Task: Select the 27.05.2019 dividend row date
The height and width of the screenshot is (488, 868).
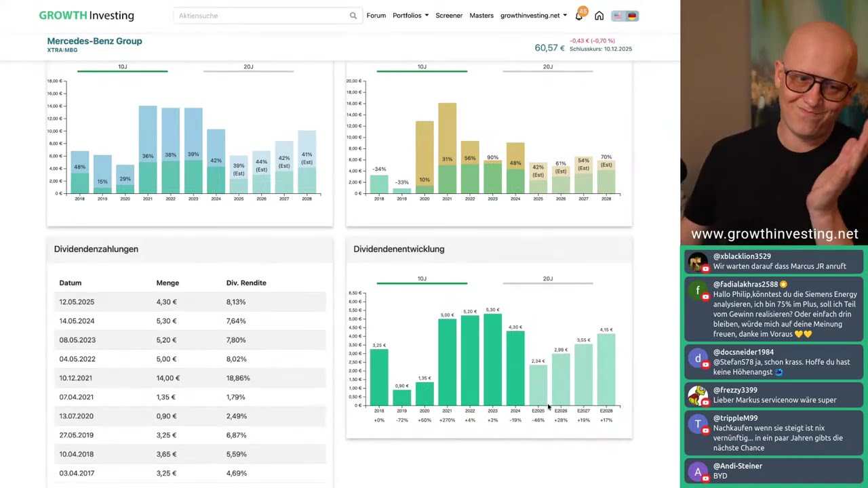Action: pyautogui.click(x=77, y=434)
